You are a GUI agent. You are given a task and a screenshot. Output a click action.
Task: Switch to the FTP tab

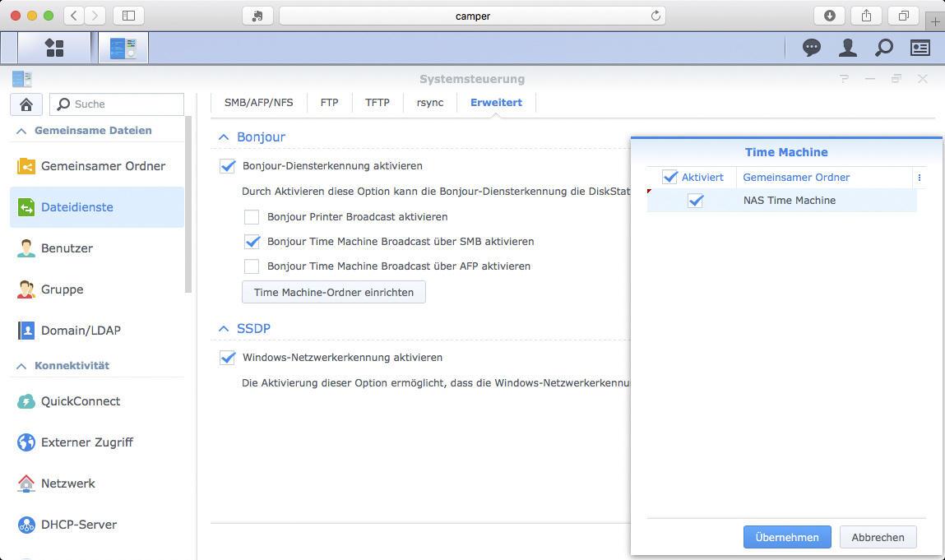[329, 102]
